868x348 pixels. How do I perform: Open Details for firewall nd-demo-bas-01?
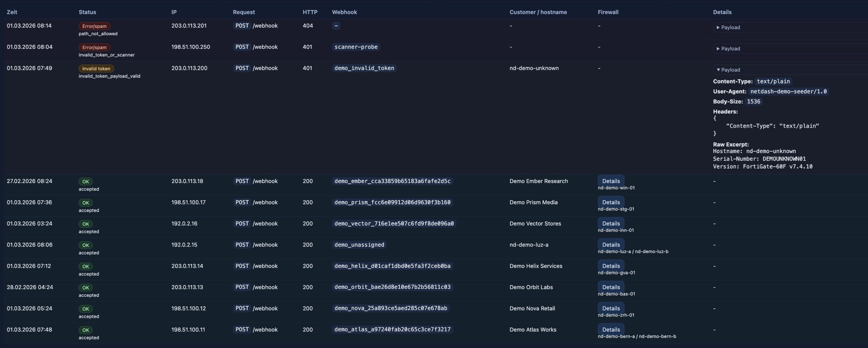click(x=611, y=287)
